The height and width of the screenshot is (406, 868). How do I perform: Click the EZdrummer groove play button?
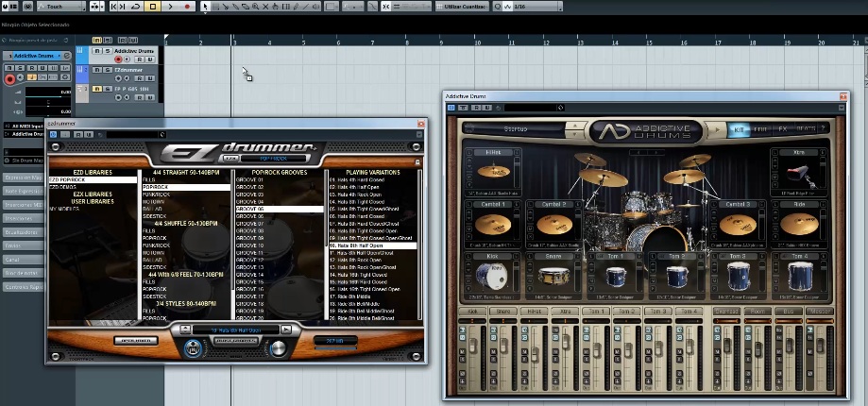coord(285,330)
